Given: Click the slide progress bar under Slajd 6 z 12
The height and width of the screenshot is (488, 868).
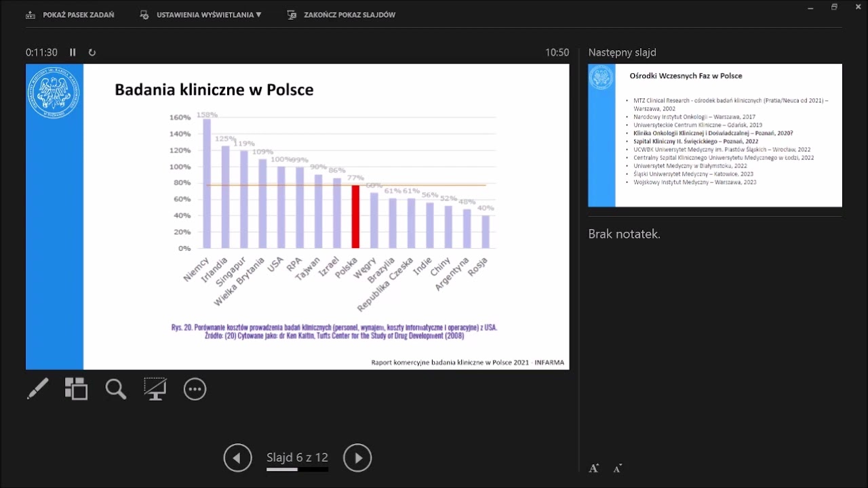Looking at the screenshot, I should (x=297, y=469).
